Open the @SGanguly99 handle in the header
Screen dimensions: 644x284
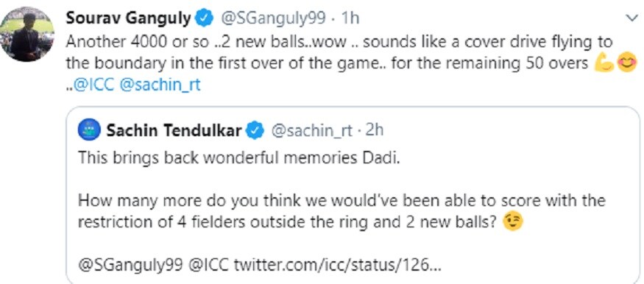(x=273, y=18)
